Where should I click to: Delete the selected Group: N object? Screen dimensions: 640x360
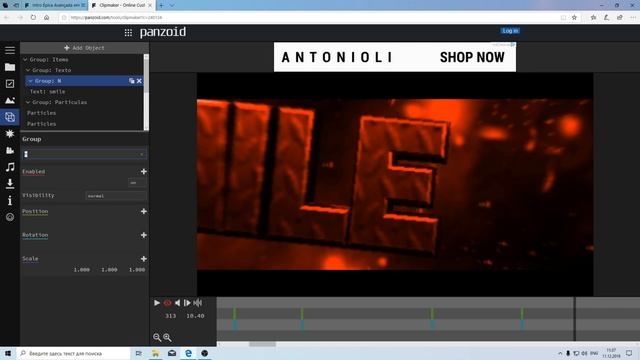(x=139, y=81)
